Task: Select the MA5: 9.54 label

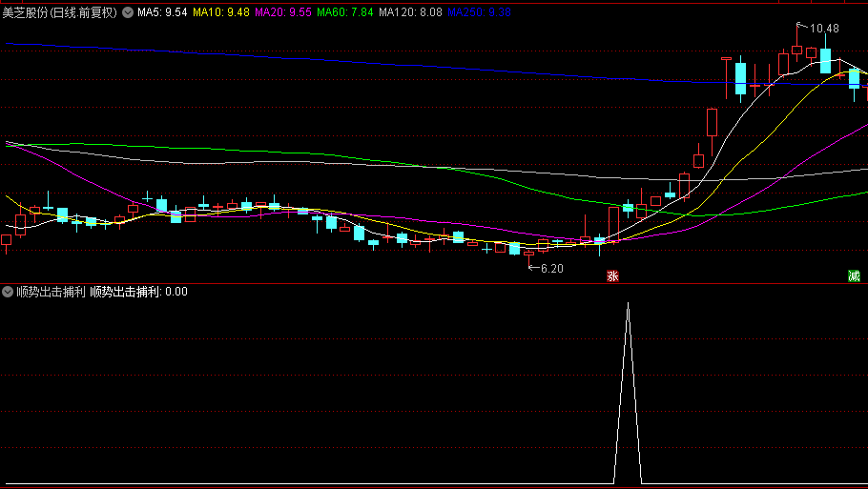Action: pyautogui.click(x=162, y=12)
